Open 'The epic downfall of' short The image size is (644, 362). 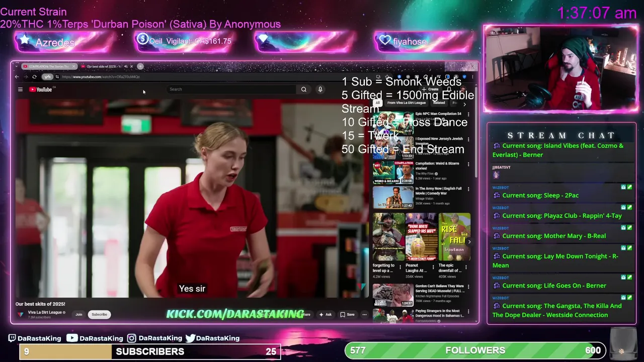pos(454,237)
